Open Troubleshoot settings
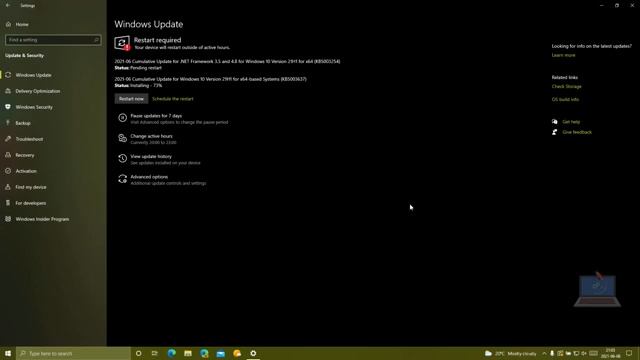 click(29, 139)
